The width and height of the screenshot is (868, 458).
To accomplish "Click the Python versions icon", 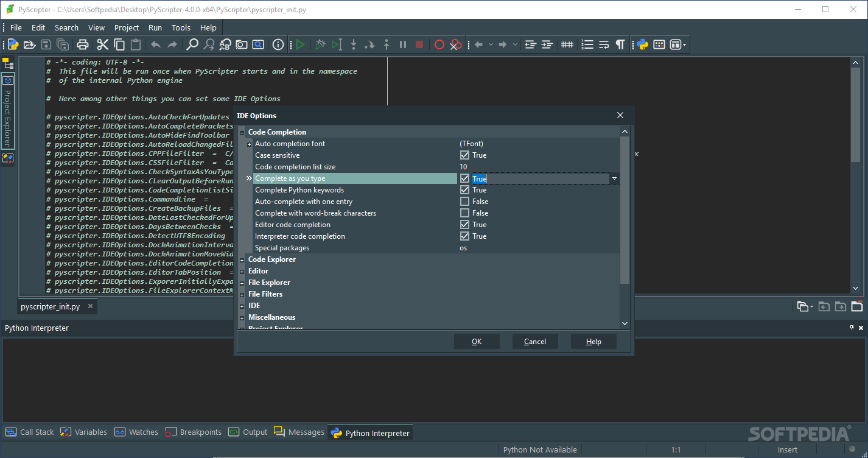I will click(642, 44).
